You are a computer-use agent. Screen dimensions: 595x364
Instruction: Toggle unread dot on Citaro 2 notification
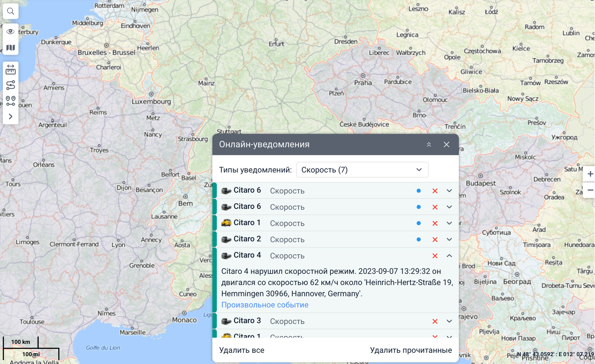[x=418, y=240]
